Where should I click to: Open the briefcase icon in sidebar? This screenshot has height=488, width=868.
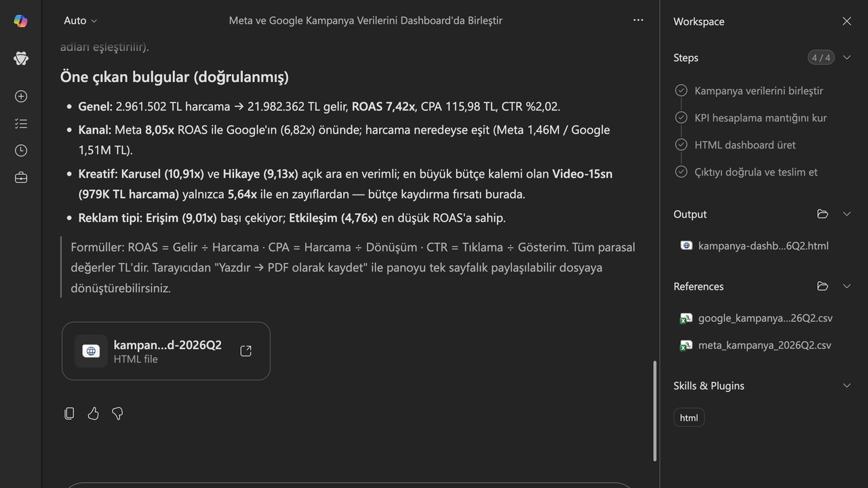tap(21, 178)
